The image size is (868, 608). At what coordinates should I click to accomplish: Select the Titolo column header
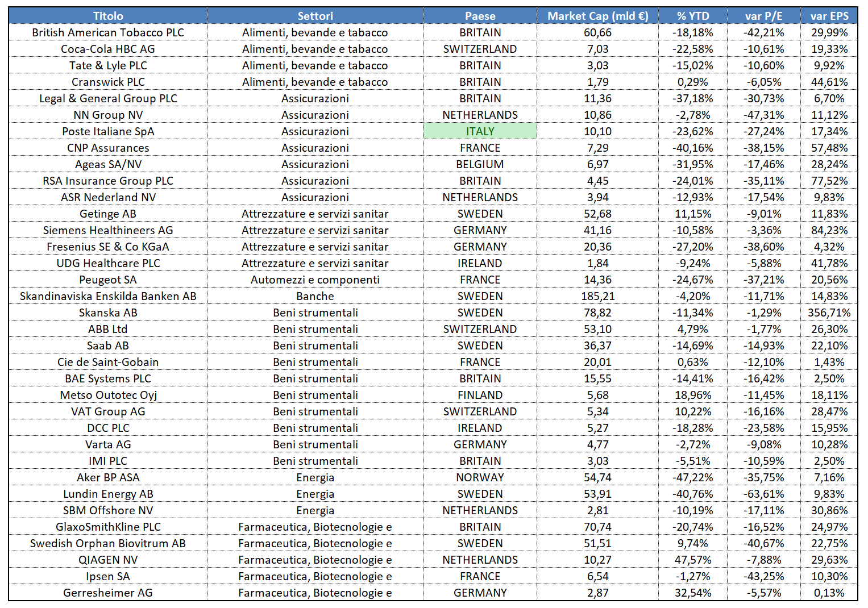pyautogui.click(x=108, y=16)
